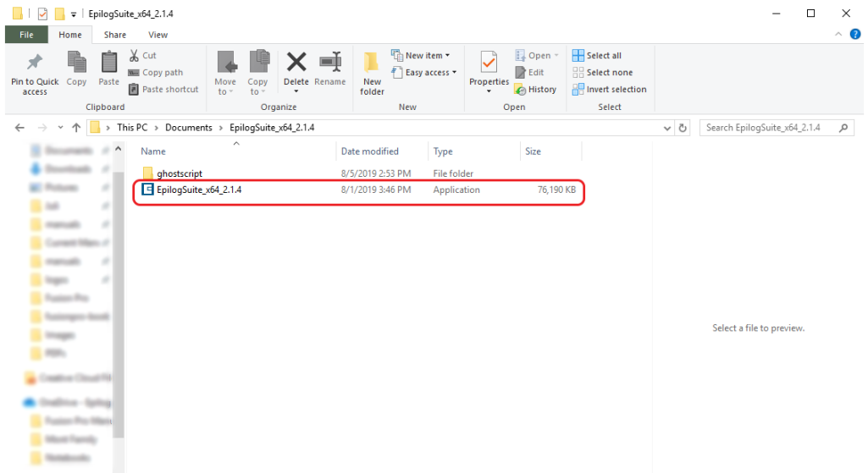Click the Paste clipboard icon
Image resolution: width=868 pixels, height=473 pixels.
108,62
